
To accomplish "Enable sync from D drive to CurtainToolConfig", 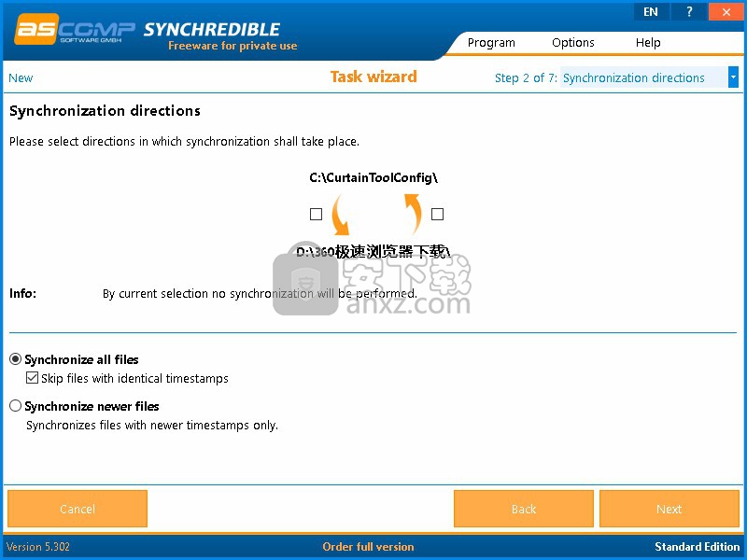I will [x=437, y=215].
